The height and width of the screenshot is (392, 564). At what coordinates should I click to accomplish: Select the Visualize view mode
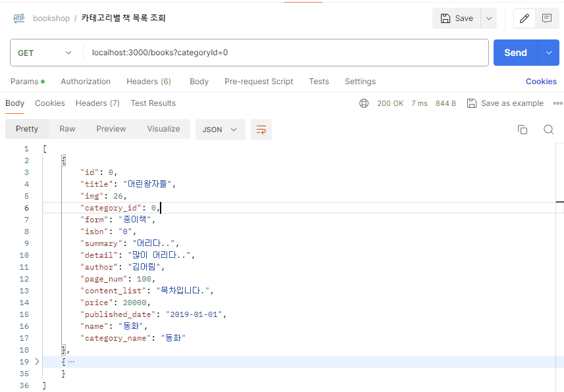coord(163,129)
